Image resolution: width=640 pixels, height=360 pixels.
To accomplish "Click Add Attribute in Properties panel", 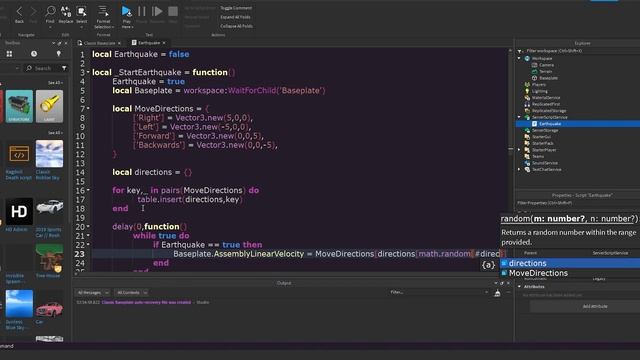I will click(595, 306).
